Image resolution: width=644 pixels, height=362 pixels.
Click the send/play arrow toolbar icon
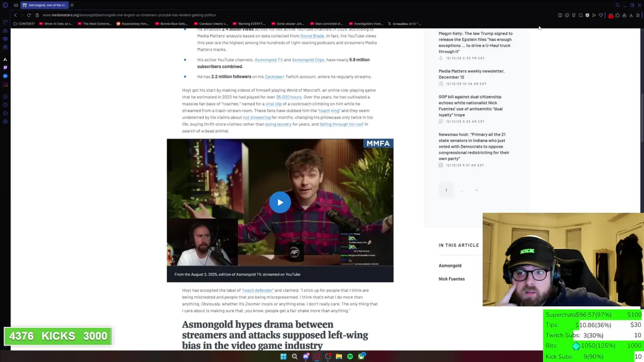tap(594, 16)
